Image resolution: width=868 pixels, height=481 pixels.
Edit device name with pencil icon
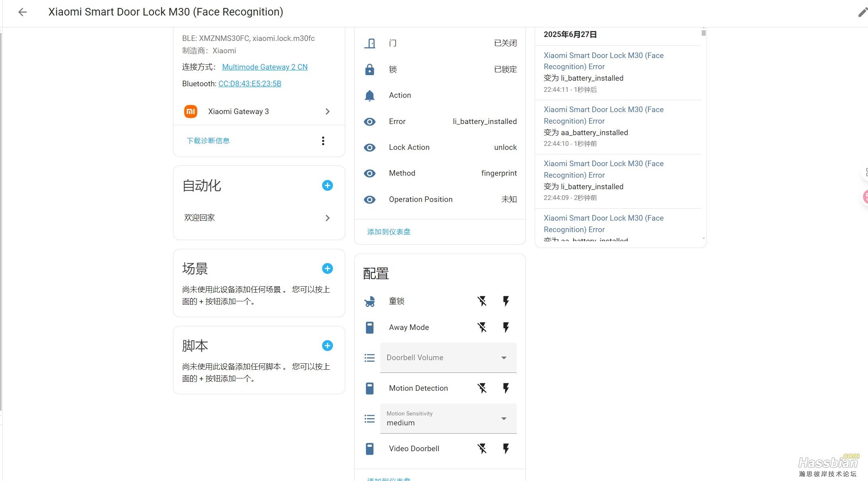point(862,12)
